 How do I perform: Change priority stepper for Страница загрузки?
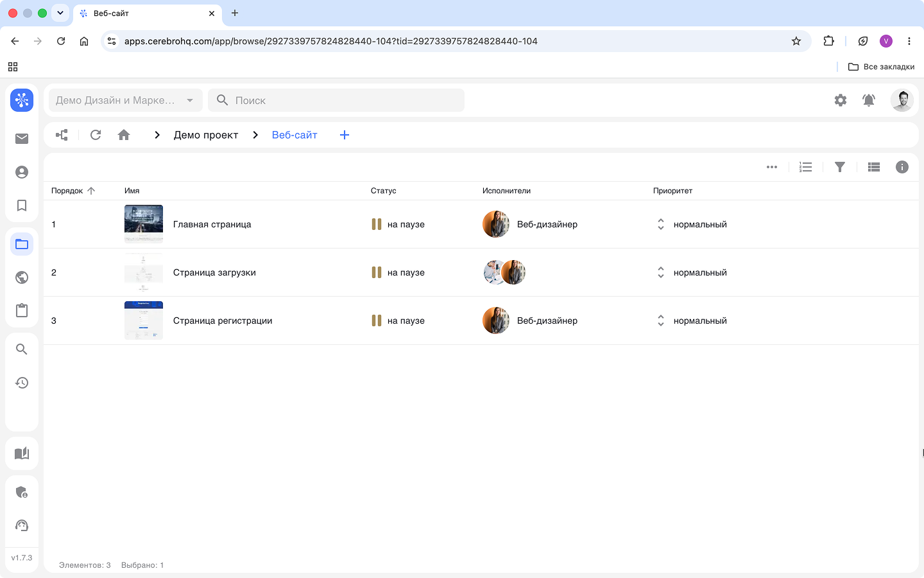661,272
